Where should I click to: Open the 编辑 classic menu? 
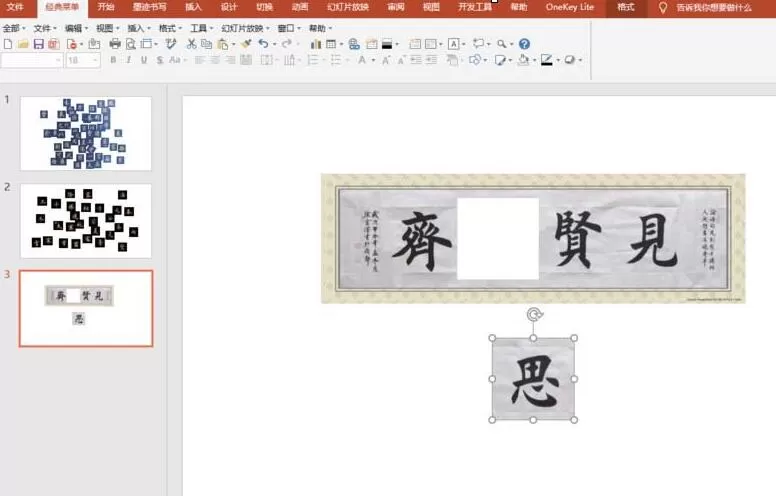pyautogui.click(x=76, y=28)
